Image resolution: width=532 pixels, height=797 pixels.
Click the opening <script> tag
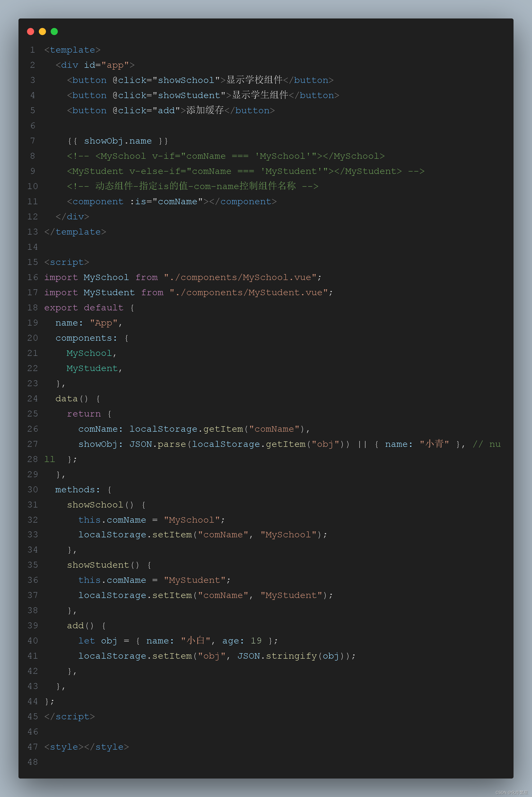(x=67, y=262)
